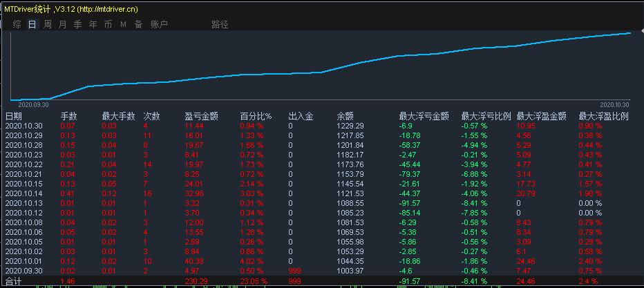
Task: Click profit amount 32.98
Action: click(194, 193)
